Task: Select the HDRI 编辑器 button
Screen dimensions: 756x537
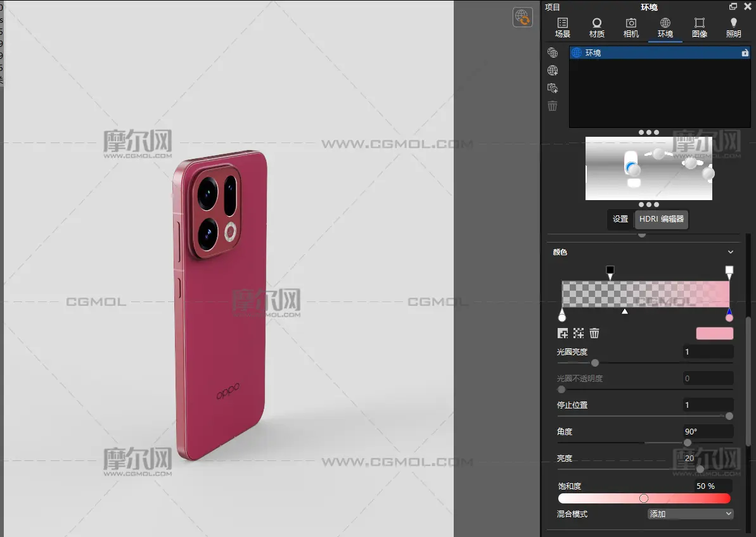Action: point(662,219)
